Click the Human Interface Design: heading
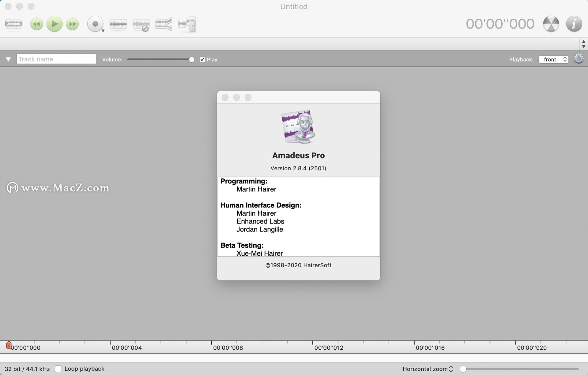588x375 pixels. [x=261, y=205]
